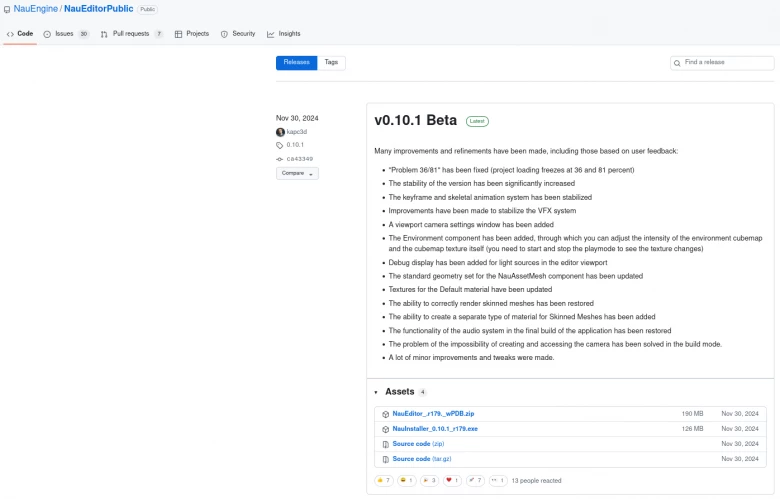780x499 pixels.
Task: Click the 'Nov 30, 2024' release date
Action: 297,118
